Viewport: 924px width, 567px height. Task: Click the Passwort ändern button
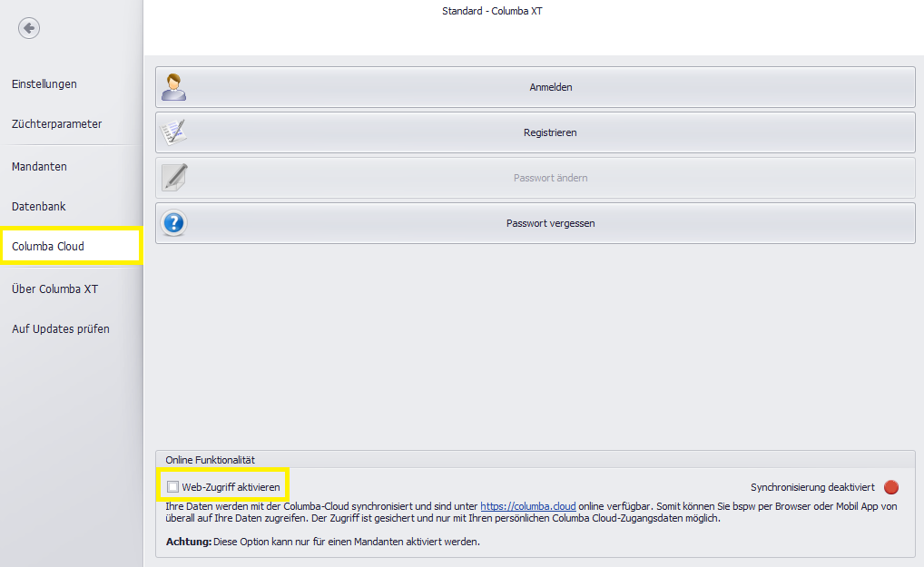(550, 178)
